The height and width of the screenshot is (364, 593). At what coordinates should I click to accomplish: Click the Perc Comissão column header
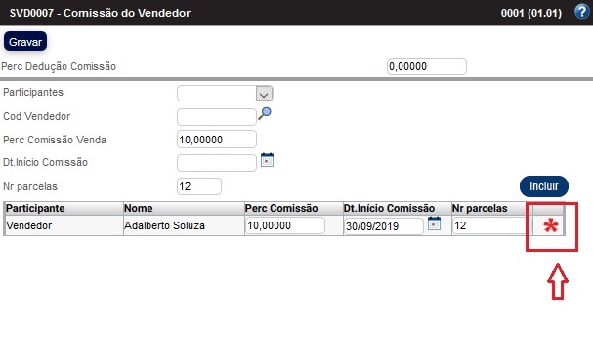pyautogui.click(x=293, y=208)
